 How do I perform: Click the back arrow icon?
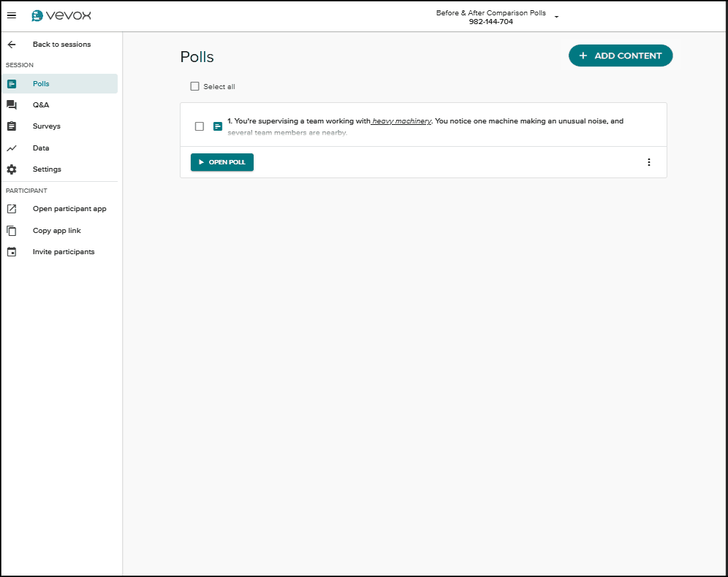(x=12, y=45)
